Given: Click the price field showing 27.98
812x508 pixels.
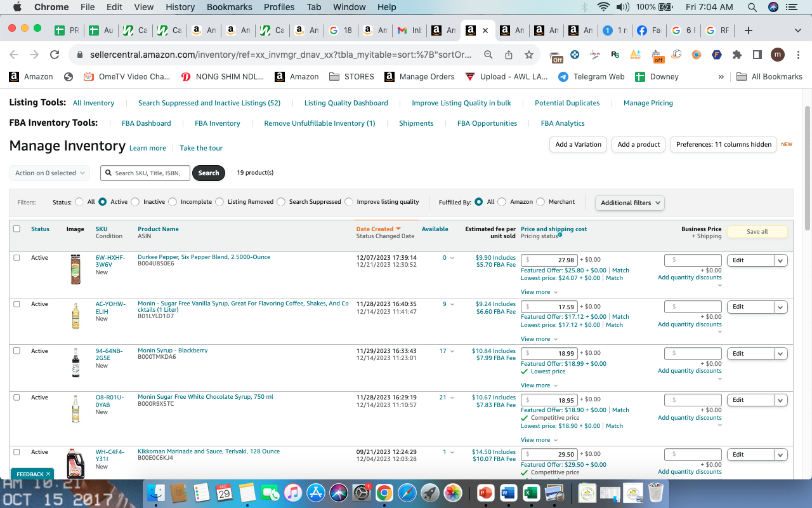Looking at the screenshot, I should tap(549, 260).
